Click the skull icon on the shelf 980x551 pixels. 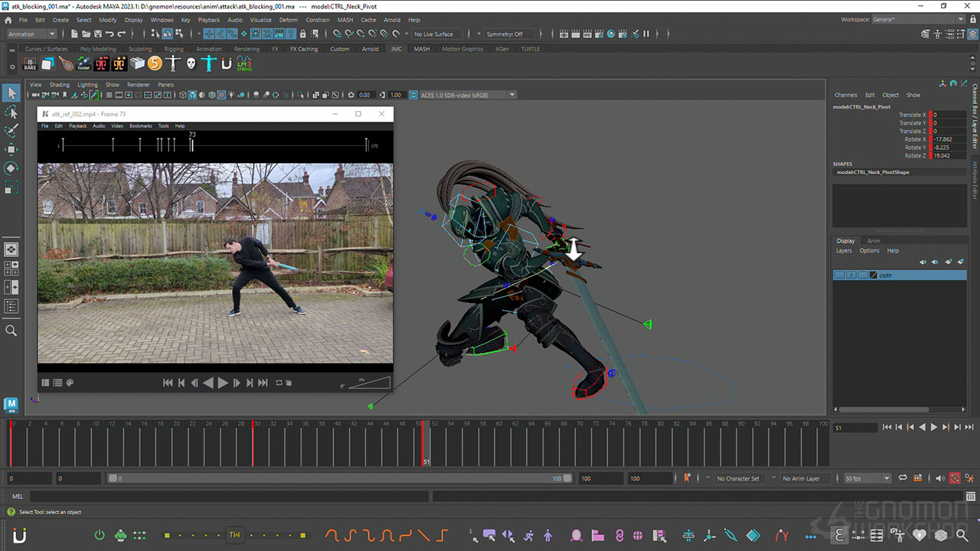coord(191,64)
